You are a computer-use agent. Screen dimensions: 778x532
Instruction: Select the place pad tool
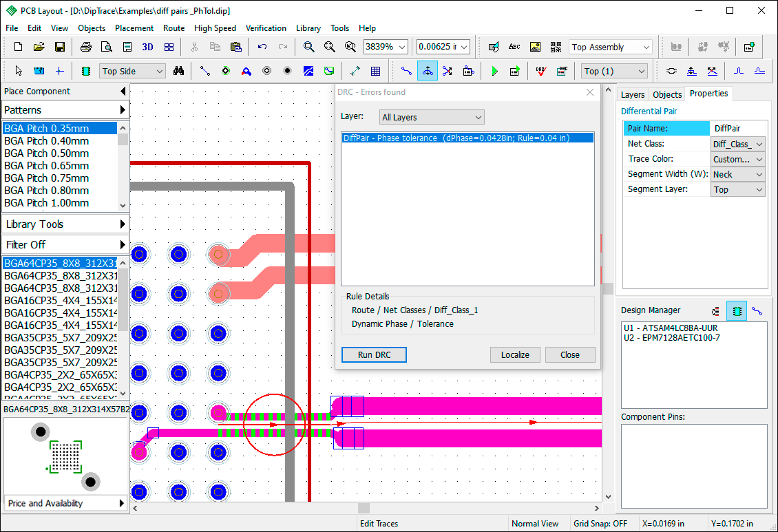(x=267, y=71)
